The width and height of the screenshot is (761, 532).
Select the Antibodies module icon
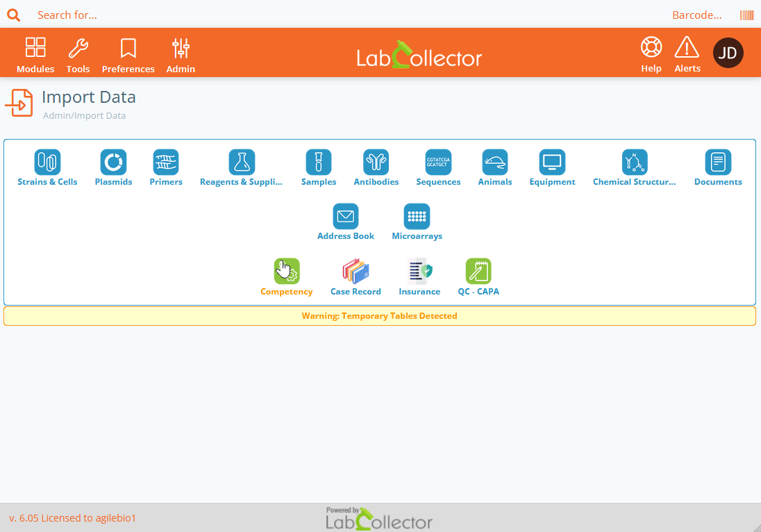[x=376, y=162]
